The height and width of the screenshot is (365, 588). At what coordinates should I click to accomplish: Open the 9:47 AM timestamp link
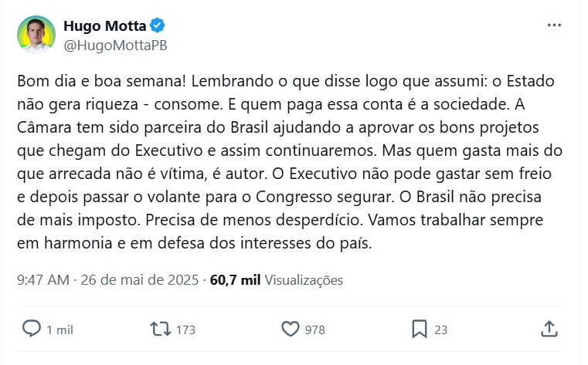click(x=43, y=280)
